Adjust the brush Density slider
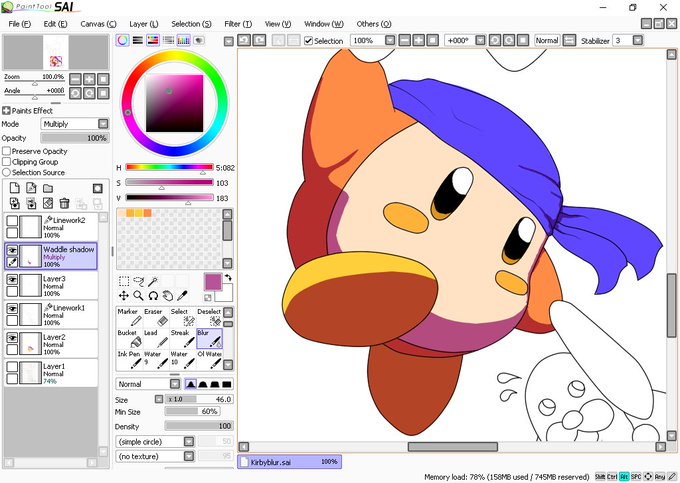This screenshot has height=483, width=680. pyautogui.click(x=199, y=426)
